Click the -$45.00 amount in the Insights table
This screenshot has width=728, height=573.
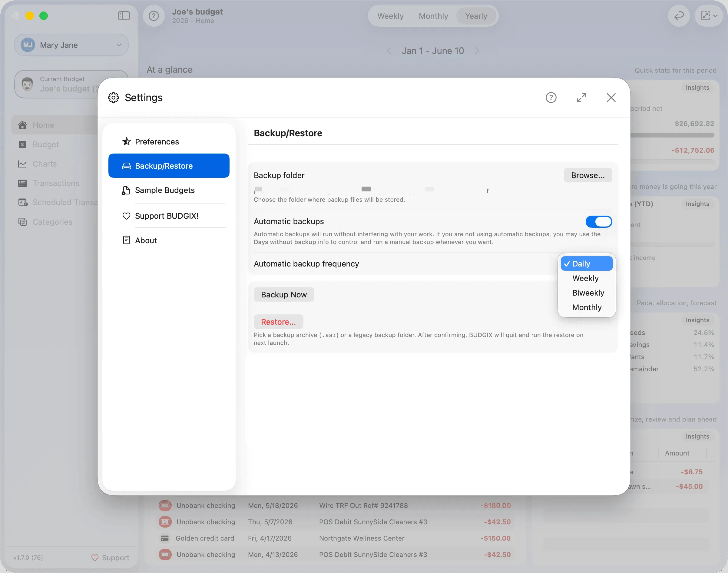pyautogui.click(x=689, y=486)
